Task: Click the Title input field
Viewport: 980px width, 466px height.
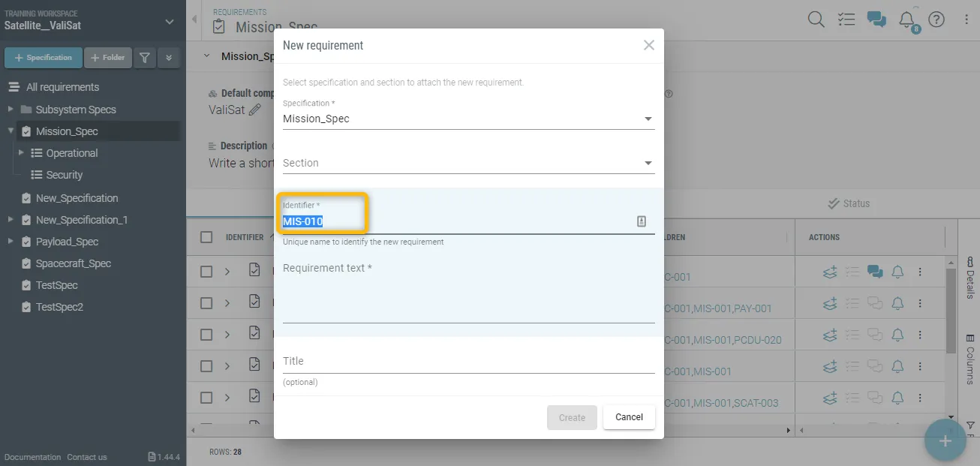Action: coord(468,361)
